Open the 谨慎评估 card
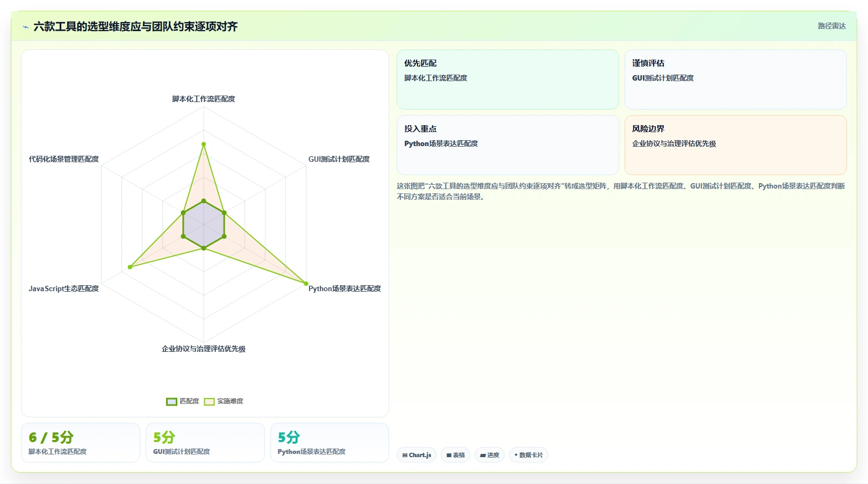Image resolution: width=868 pixels, height=484 pixels. [x=735, y=80]
